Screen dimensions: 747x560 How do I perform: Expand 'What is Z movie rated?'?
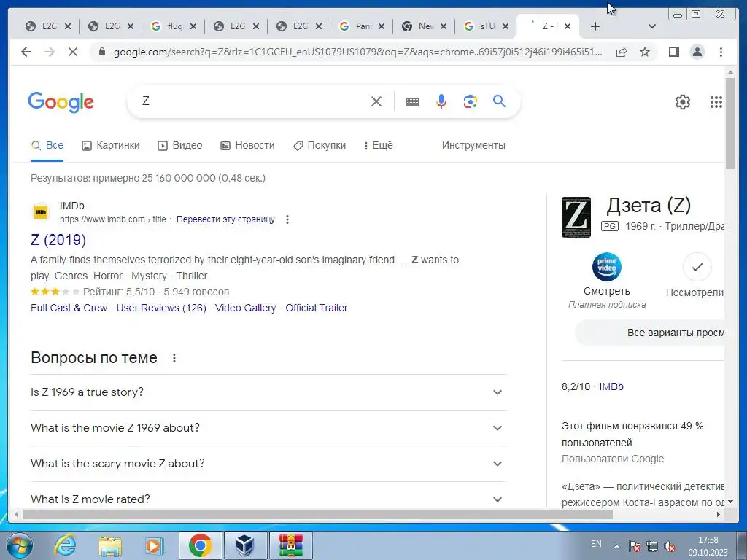coord(268,499)
